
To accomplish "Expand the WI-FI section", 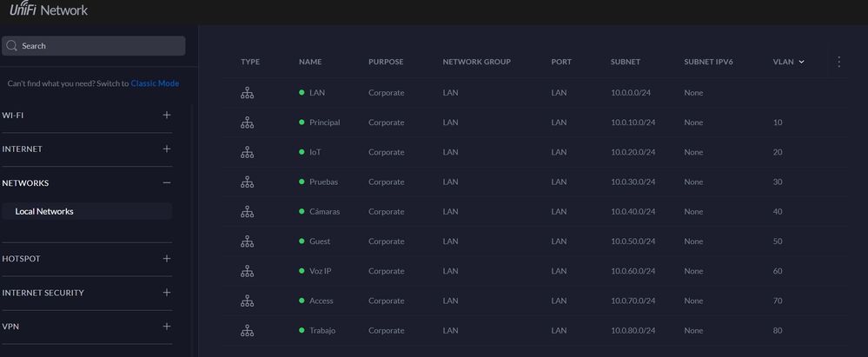I will pos(167,115).
